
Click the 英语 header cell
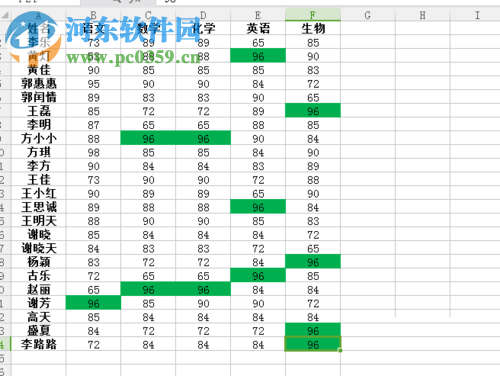pos(258,28)
